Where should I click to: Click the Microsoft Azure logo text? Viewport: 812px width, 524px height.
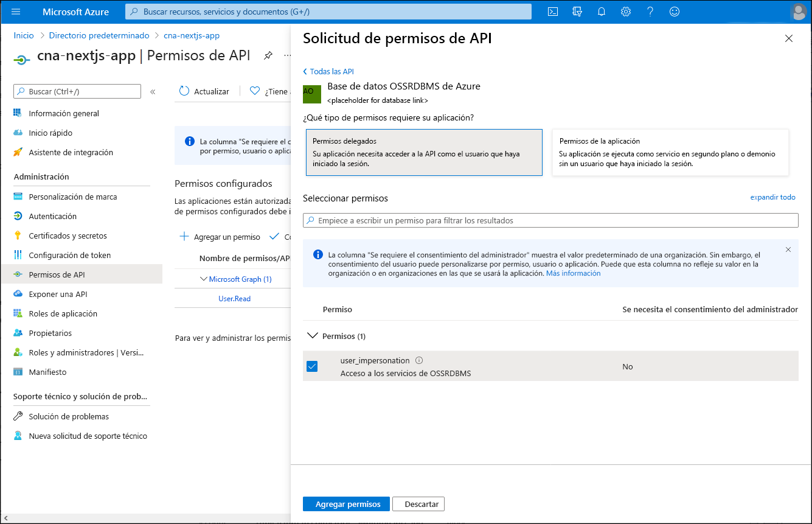click(76, 12)
